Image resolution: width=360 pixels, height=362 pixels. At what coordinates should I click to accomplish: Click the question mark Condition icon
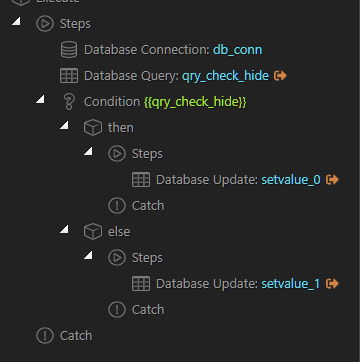click(x=69, y=102)
